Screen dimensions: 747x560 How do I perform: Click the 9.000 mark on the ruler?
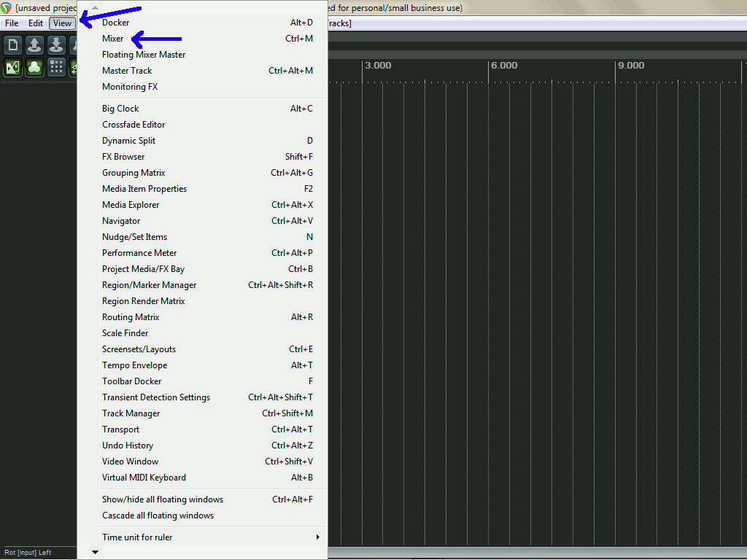click(631, 65)
